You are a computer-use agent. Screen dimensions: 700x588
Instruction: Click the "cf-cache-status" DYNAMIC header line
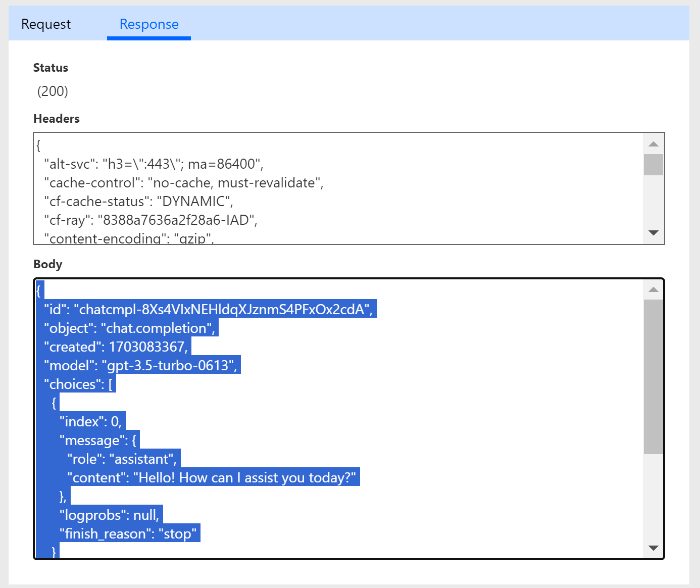[138, 202]
